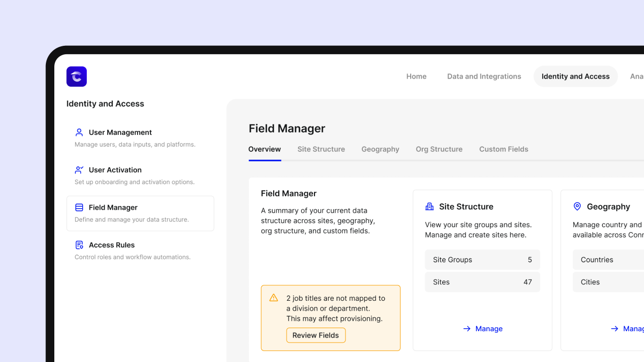Viewport: 644px width, 362px height.
Task: Click the Countries row in Geography
Action: point(608,260)
